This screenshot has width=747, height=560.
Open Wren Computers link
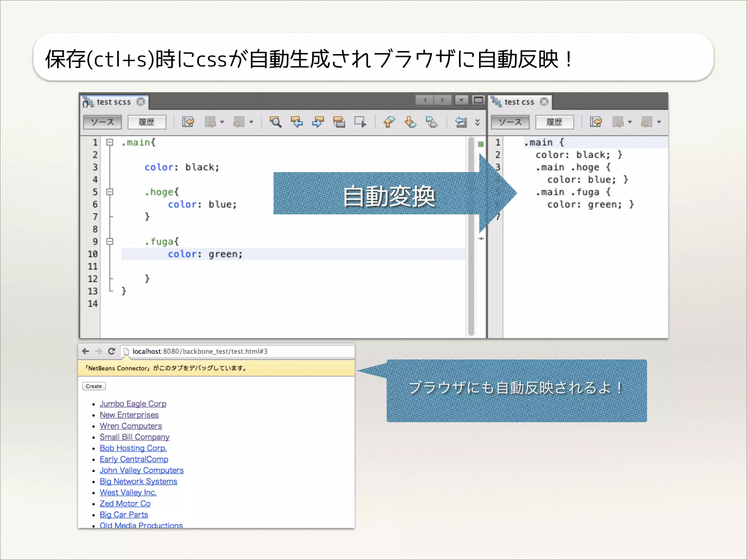point(131,426)
